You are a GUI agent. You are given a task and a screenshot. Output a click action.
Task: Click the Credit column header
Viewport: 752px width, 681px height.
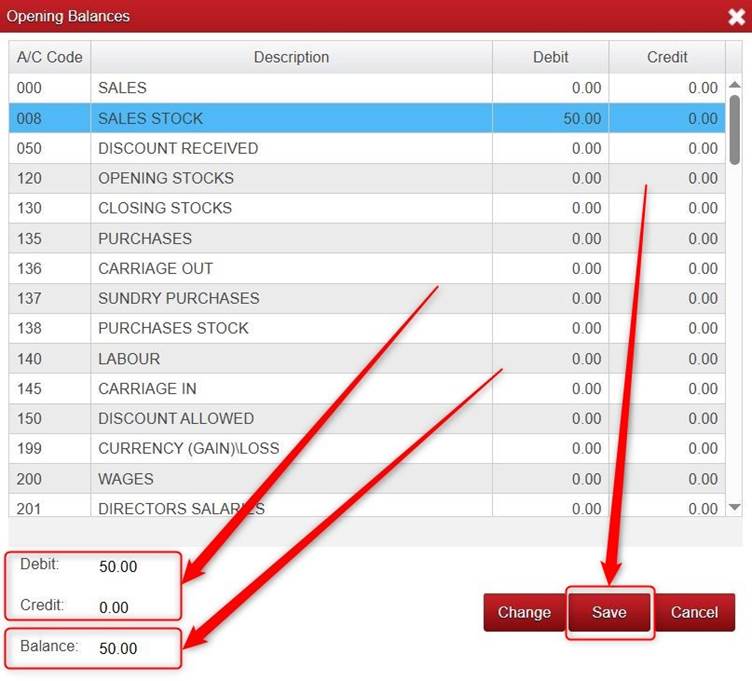click(667, 57)
